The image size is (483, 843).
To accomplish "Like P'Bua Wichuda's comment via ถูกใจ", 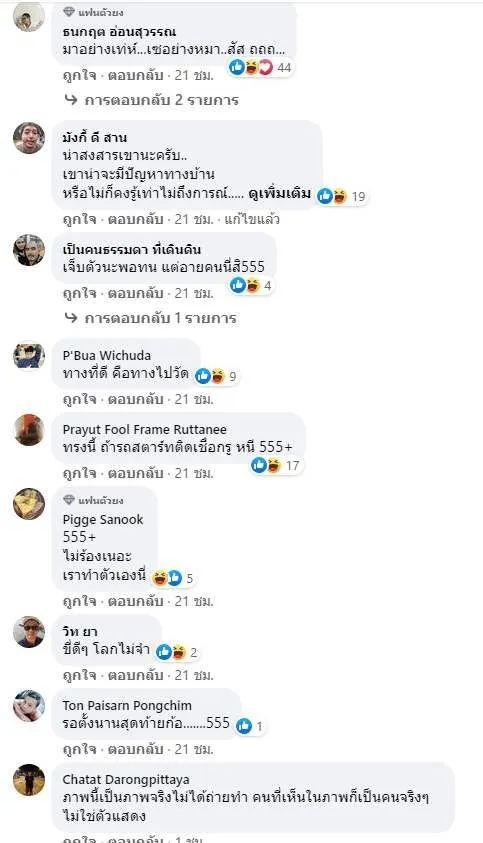I will (80, 399).
